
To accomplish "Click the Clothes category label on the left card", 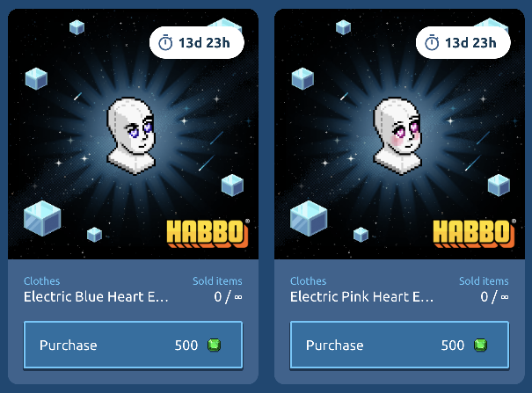I will 41,281.
